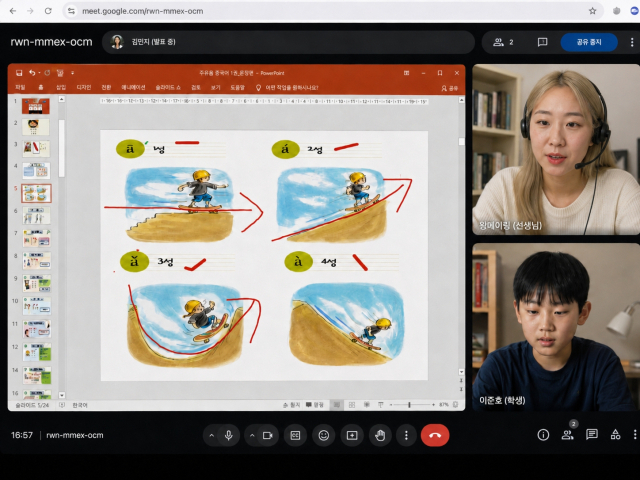Expand the Quick Access Toolbar customize arrow
Image resolution: width=640 pixels, height=480 pixels.
point(72,73)
